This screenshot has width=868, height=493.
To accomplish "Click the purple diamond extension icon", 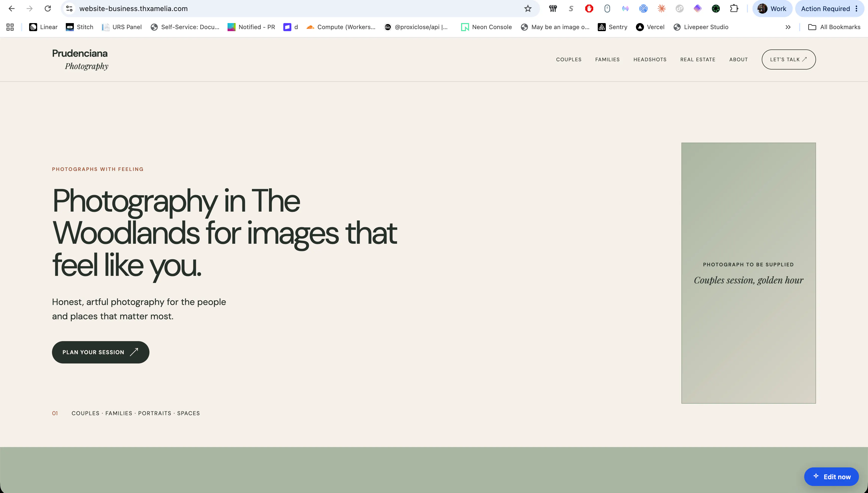I will pyautogui.click(x=697, y=9).
